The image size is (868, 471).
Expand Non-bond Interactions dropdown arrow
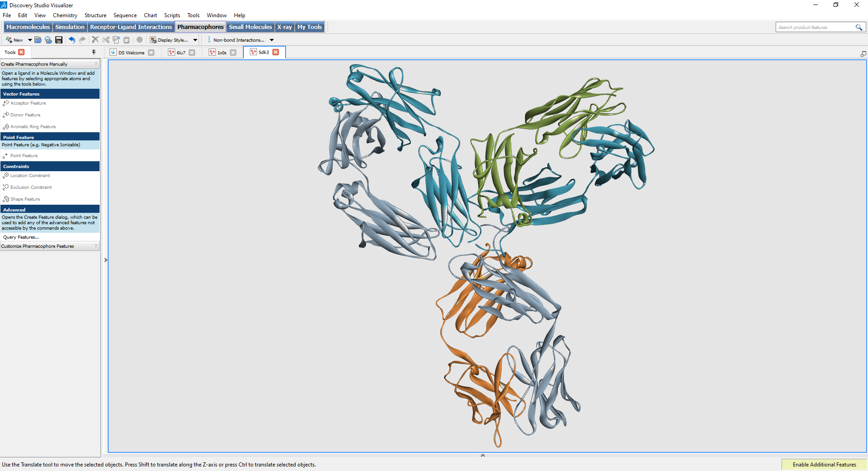pyautogui.click(x=272, y=40)
